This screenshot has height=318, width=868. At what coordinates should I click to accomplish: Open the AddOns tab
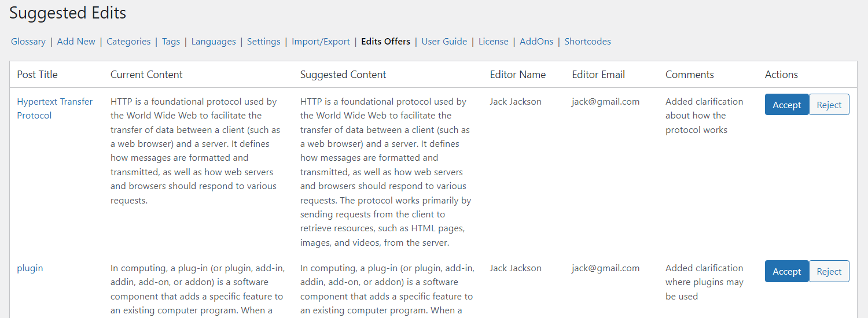[536, 42]
